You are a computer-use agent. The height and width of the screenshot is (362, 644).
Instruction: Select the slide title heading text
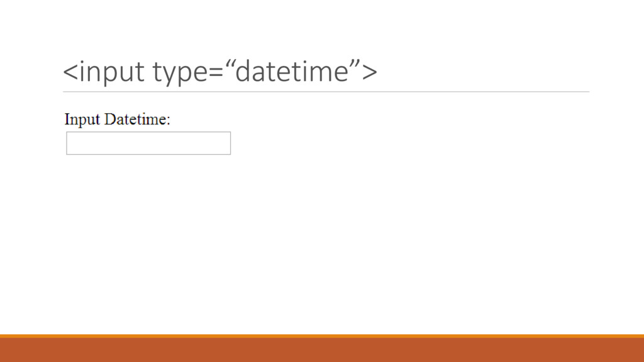[219, 72]
